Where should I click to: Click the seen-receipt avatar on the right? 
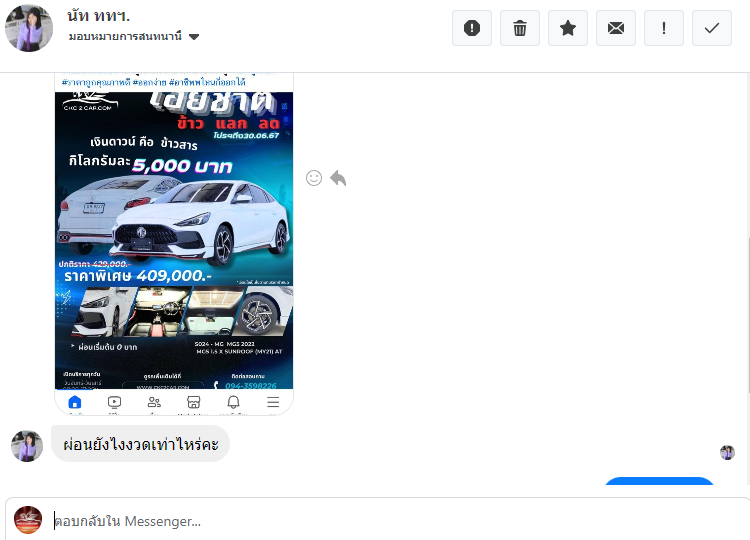[x=727, y=453]
